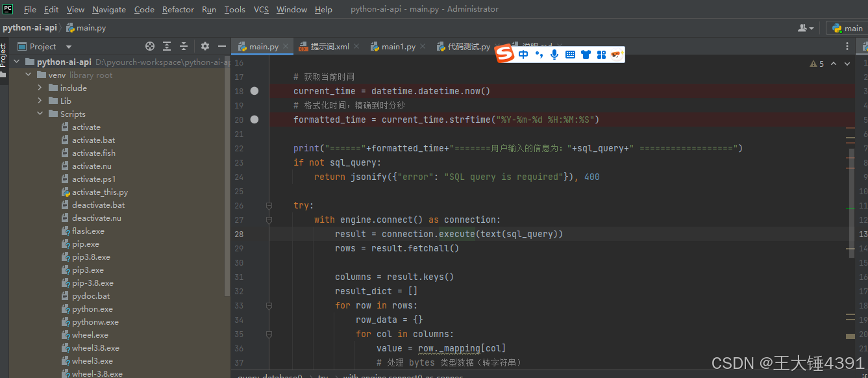Open Sogou voice input via microphone icon
Viewport: 868px width, 378px height.
(x=554, y=54)
